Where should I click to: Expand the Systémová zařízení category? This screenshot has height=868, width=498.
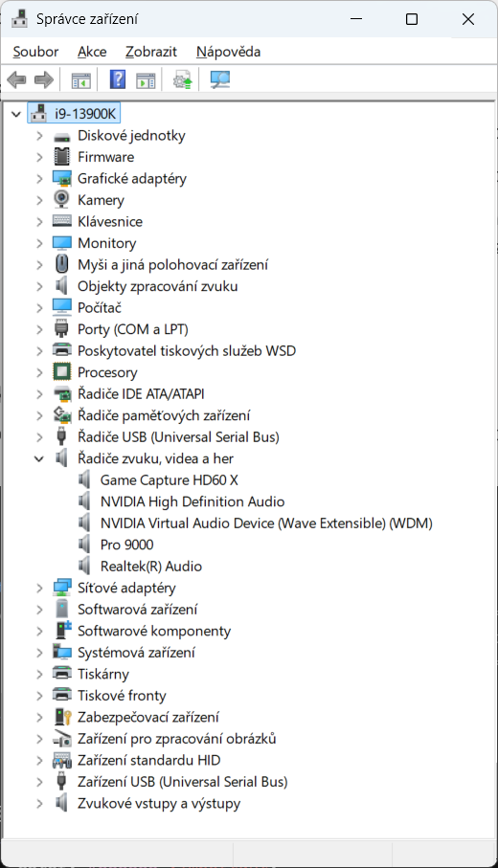pos(39,653)
